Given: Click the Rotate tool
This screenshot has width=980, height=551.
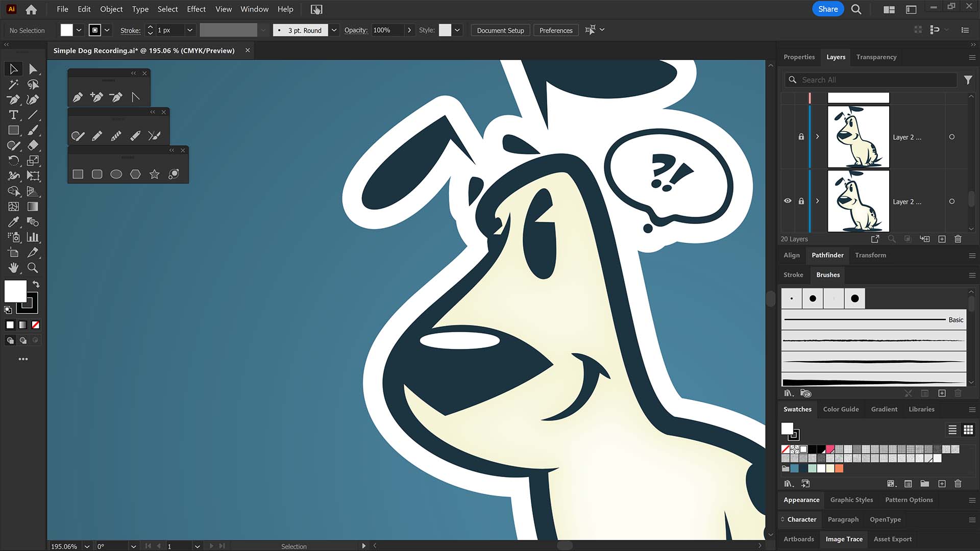Looking at the screenshot, I should [14, 161].
